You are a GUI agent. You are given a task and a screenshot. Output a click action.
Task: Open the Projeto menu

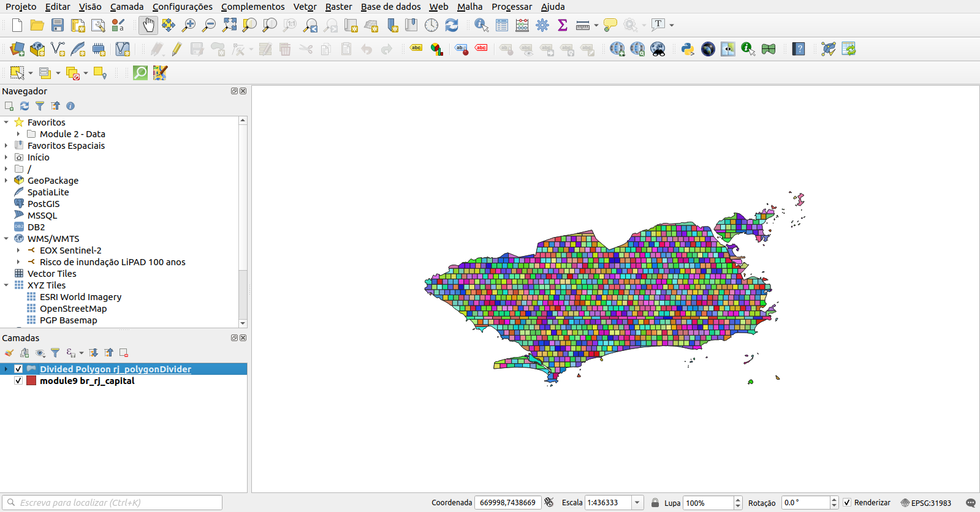[21, 7]
